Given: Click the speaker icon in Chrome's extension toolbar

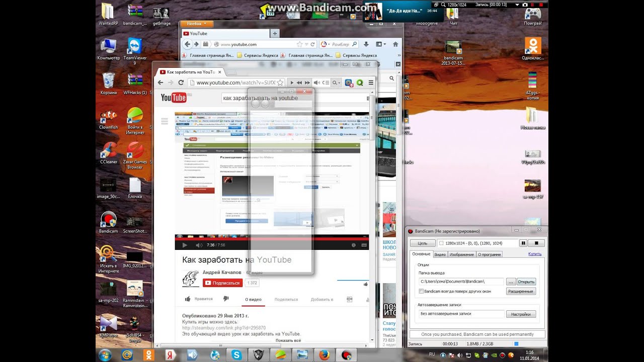Looking at the screenshot, I should pyautogui.click(x=317, y=82).
